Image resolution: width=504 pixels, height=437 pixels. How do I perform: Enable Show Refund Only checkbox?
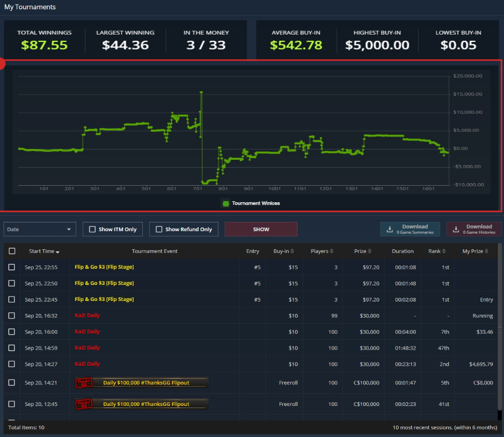tap(159, 229)
